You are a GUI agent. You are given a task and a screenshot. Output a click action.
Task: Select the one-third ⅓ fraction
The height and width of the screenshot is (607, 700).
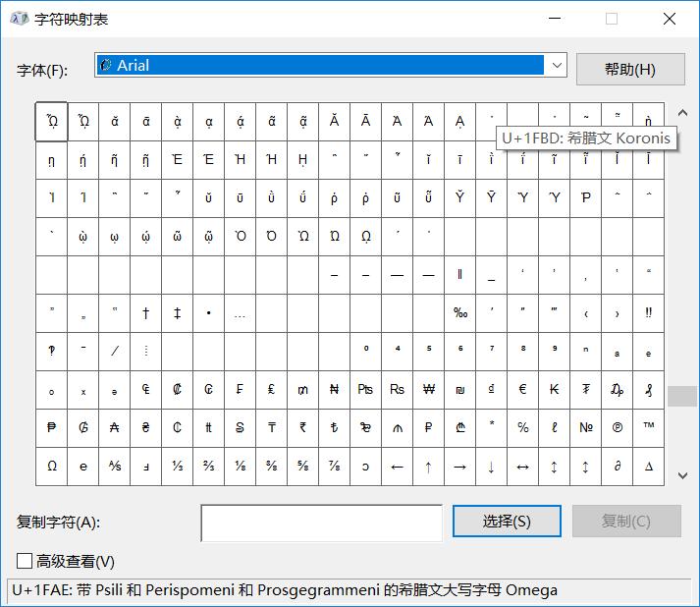(178, 467)
